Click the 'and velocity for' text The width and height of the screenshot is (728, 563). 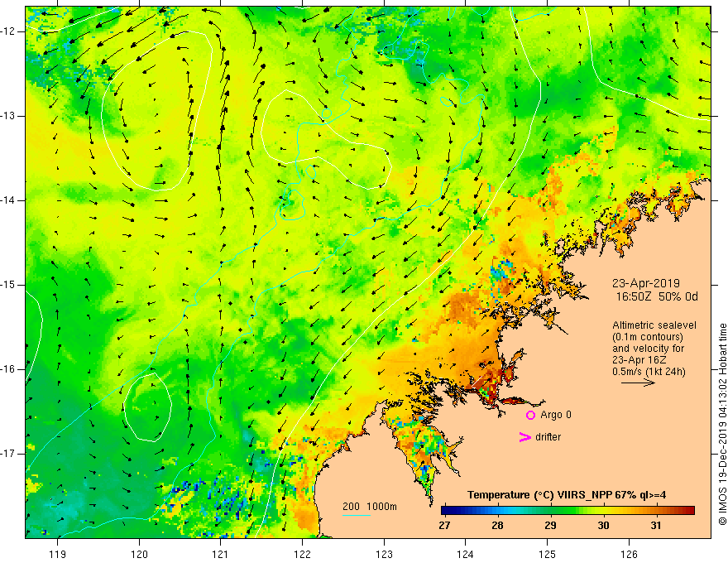648,349
